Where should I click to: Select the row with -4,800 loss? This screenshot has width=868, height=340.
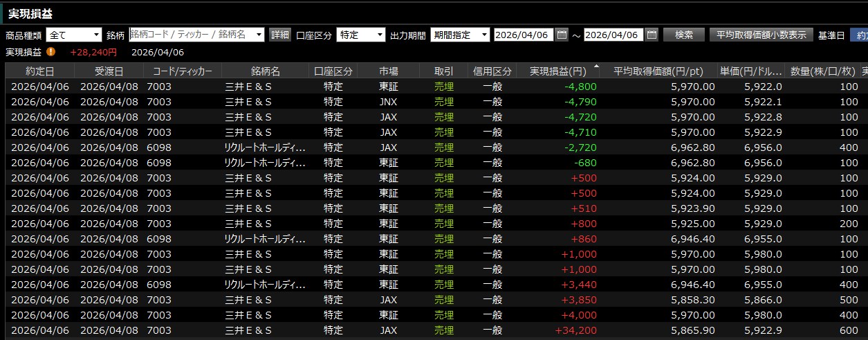click(415, 87)
